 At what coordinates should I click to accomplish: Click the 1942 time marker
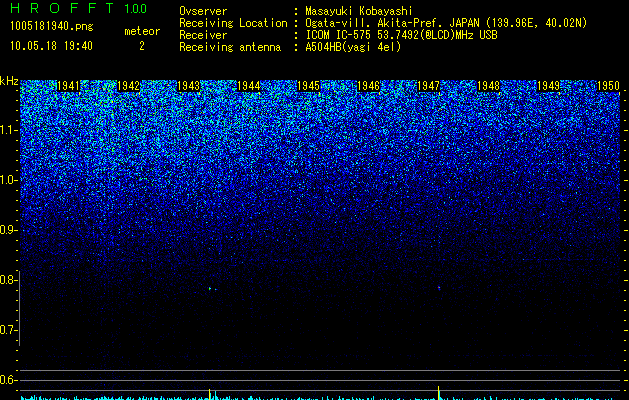128,86
